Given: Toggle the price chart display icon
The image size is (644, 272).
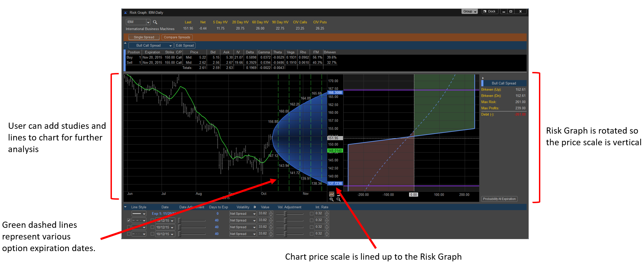Looking at the screenshot, I should (x=332, y=194).
